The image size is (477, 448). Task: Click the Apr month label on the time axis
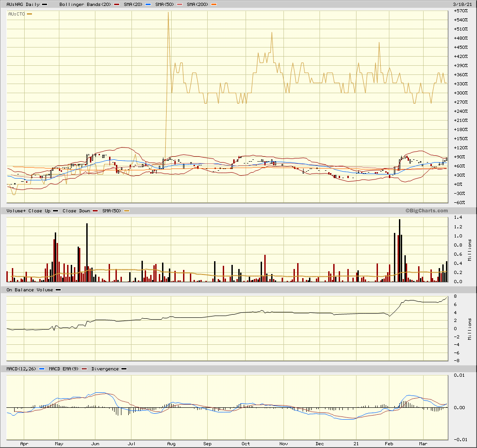[x=24, y=444]
